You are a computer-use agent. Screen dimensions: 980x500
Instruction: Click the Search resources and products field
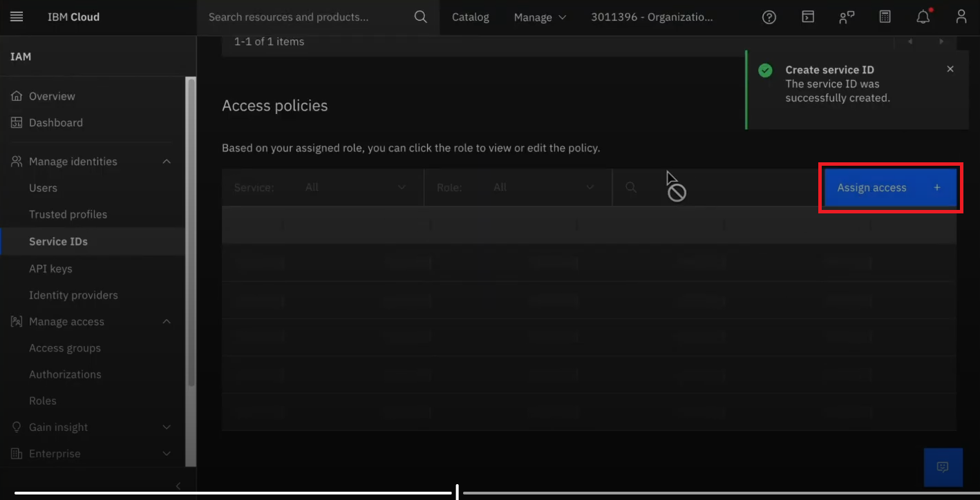click(x=304, y=17)
